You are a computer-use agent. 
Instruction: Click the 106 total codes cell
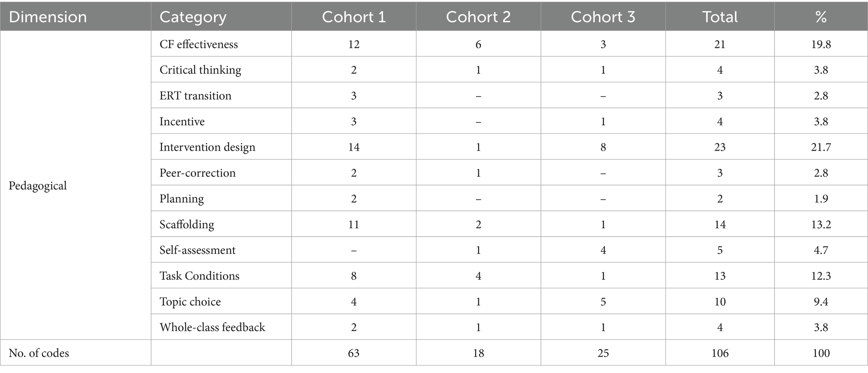[x=720, y=353]
